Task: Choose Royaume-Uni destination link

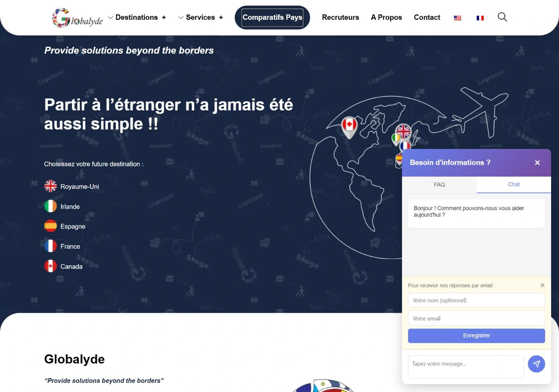Action: click(x=80, y=186)
